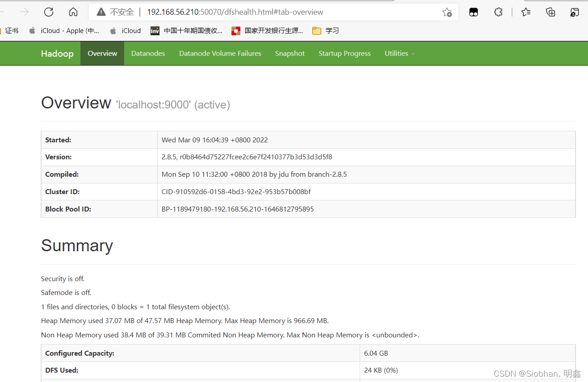Click the "Version:" row label
The height and width of the screenshot is (382, 588).
pyautogui.click(x=59, y=157)
